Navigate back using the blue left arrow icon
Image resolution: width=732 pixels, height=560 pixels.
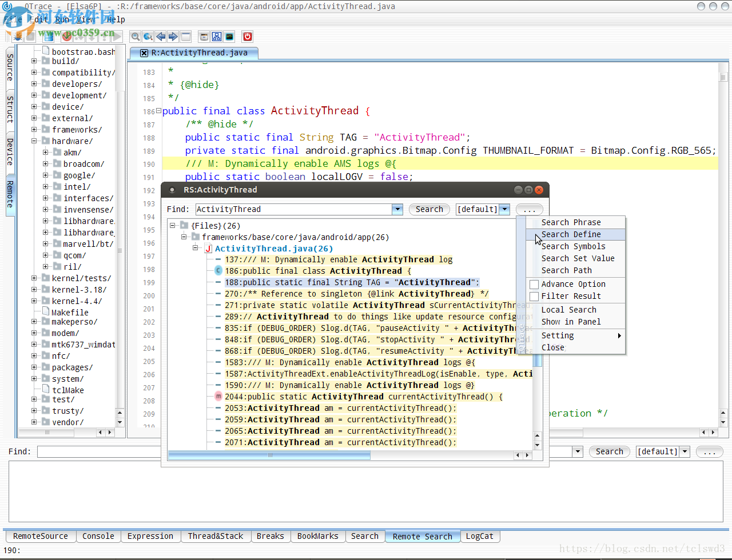[x=160, y=37]
